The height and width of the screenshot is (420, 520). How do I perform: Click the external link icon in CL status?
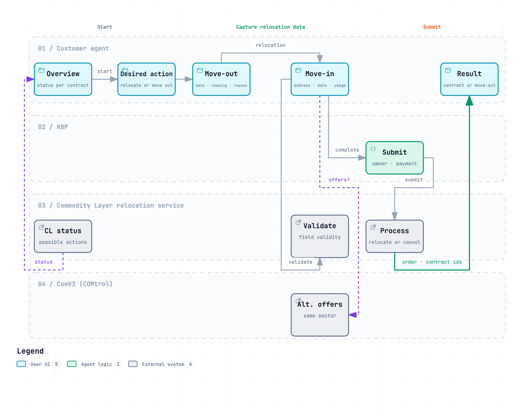point(42,227)
